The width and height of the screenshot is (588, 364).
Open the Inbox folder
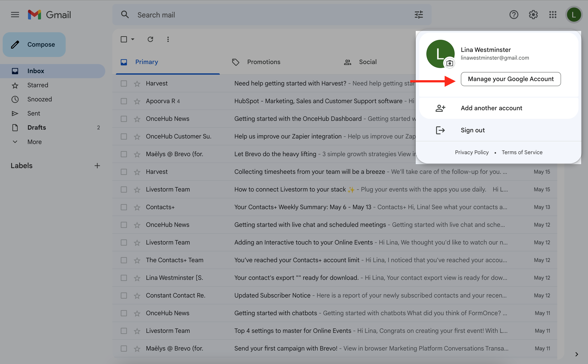click(53, 71)
